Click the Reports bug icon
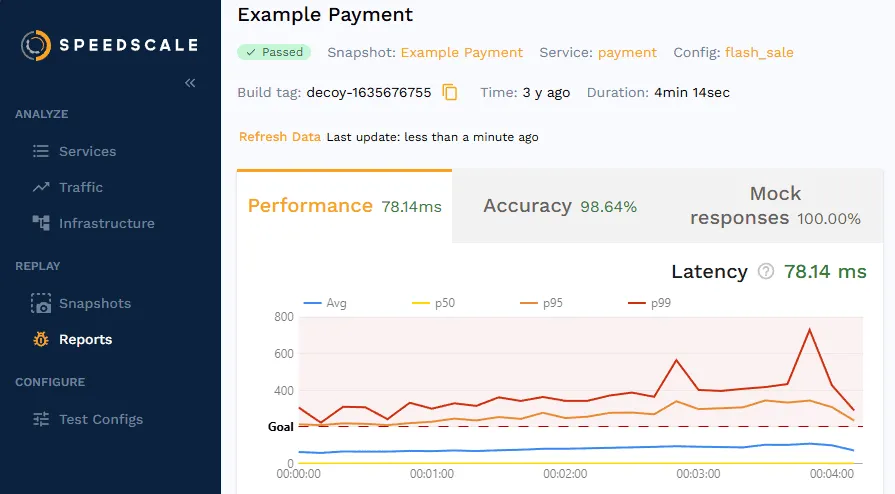This screenshot has width=895, height=494. [41, 339]
